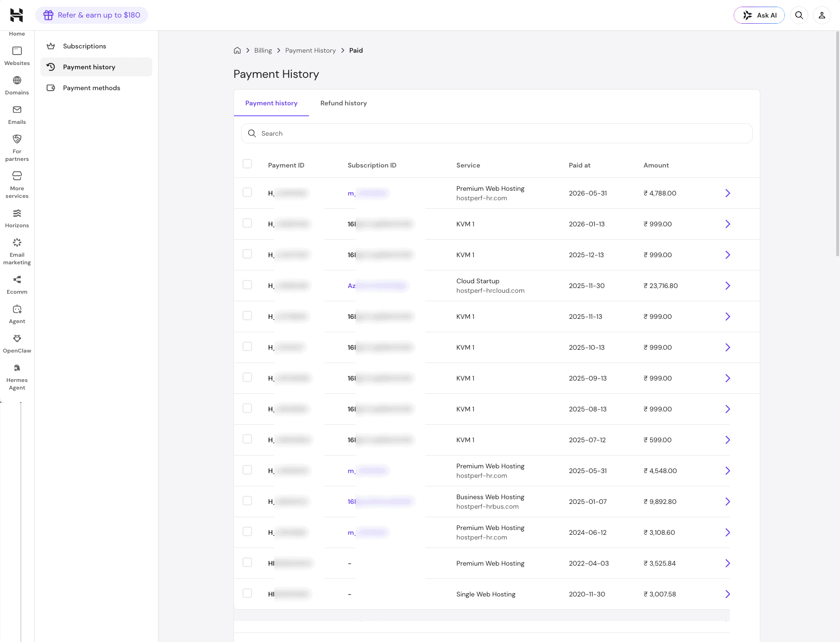The image size is (840, 642).
Task: Expand the ₹ 599.00 payment chevron
Action: (x=728, y=440)
